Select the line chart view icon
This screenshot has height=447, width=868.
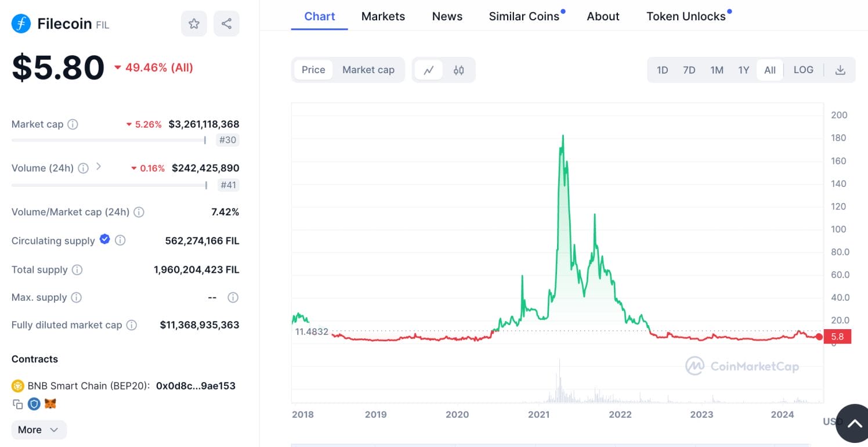[429, 70]
